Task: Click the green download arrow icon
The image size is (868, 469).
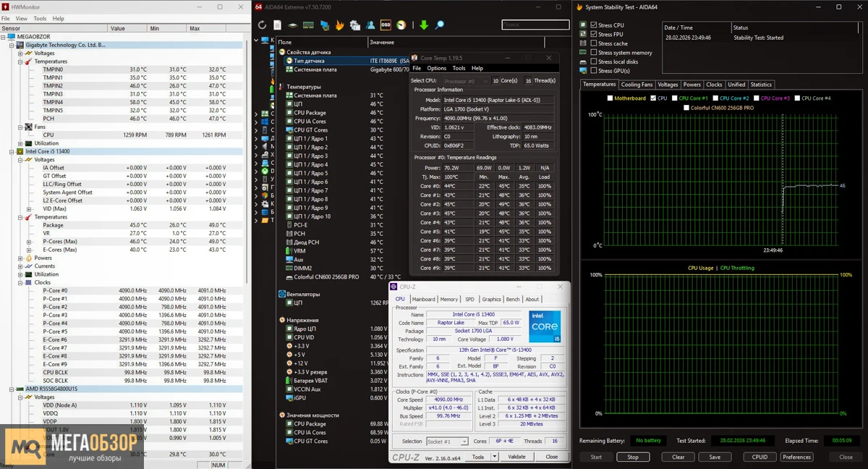Action: (424, 25)
